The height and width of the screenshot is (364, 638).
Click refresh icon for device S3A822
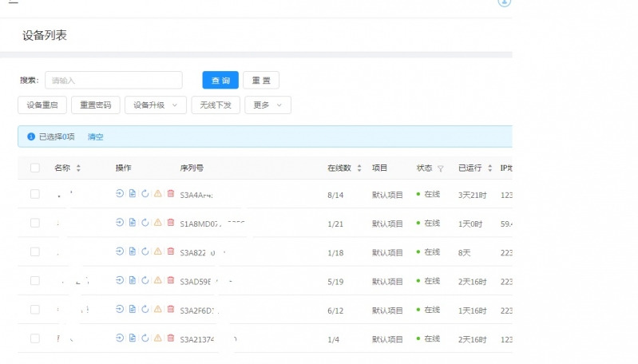[145, 251]
